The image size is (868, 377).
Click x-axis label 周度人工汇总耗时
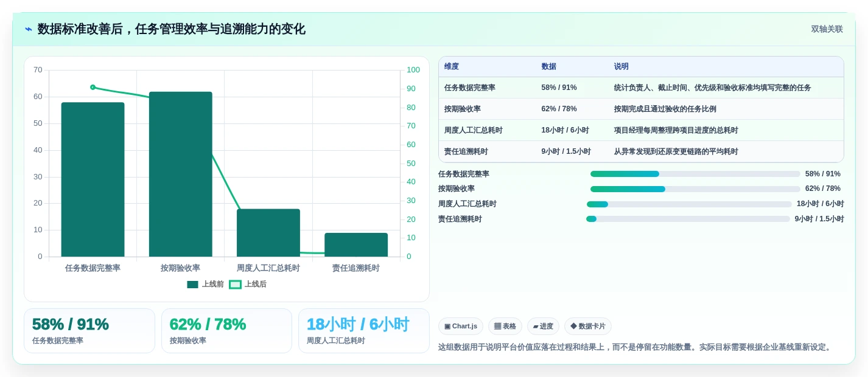pyautogui.click(x=268, y=268)
